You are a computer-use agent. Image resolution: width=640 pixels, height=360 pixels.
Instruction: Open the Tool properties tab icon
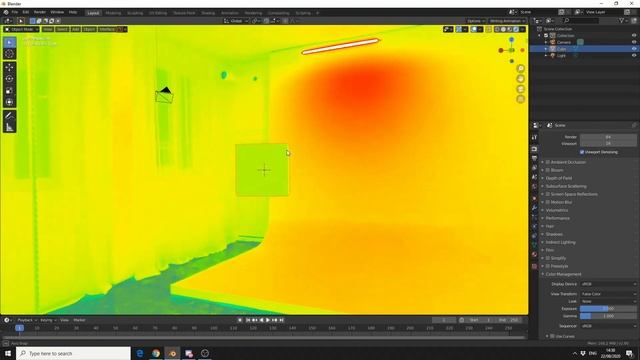click(x=534, y=138)
